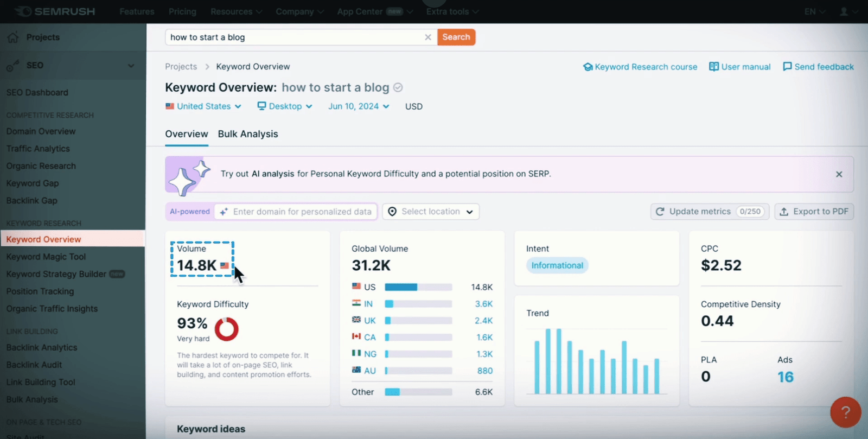Viewport: 868px width, 439px height.
Task: Click the Send feedback chat icon
Action: point(787,66)
